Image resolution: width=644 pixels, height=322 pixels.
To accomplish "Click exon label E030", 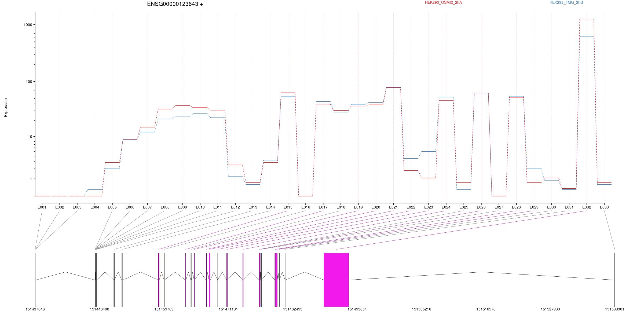I will pyautogui.click(x=551, y=207).
